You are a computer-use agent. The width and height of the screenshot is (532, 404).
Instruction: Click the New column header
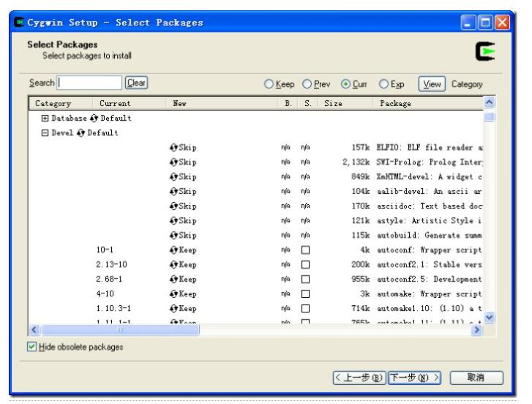222,103
